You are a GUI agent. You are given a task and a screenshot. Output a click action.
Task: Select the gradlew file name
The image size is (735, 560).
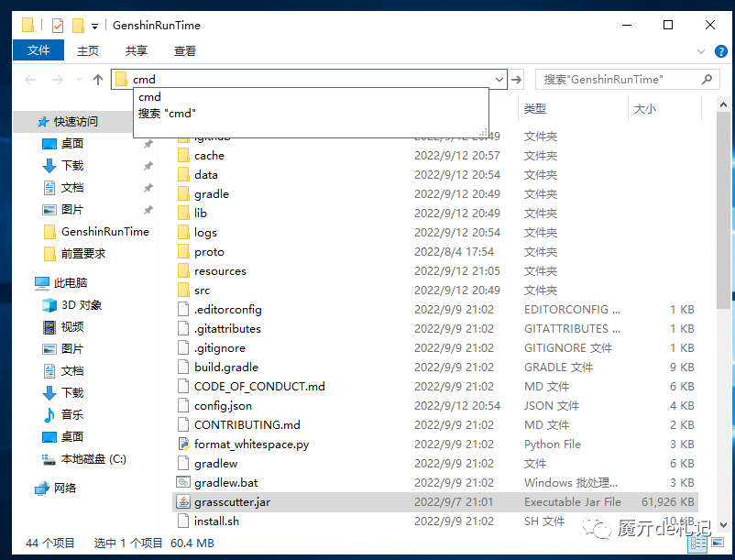click(216, 464)
